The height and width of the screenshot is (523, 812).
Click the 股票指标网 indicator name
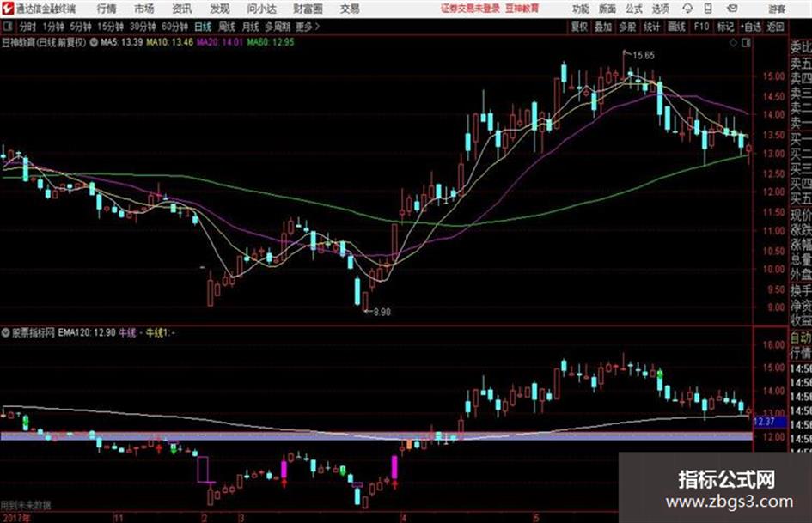click(34, 332)
